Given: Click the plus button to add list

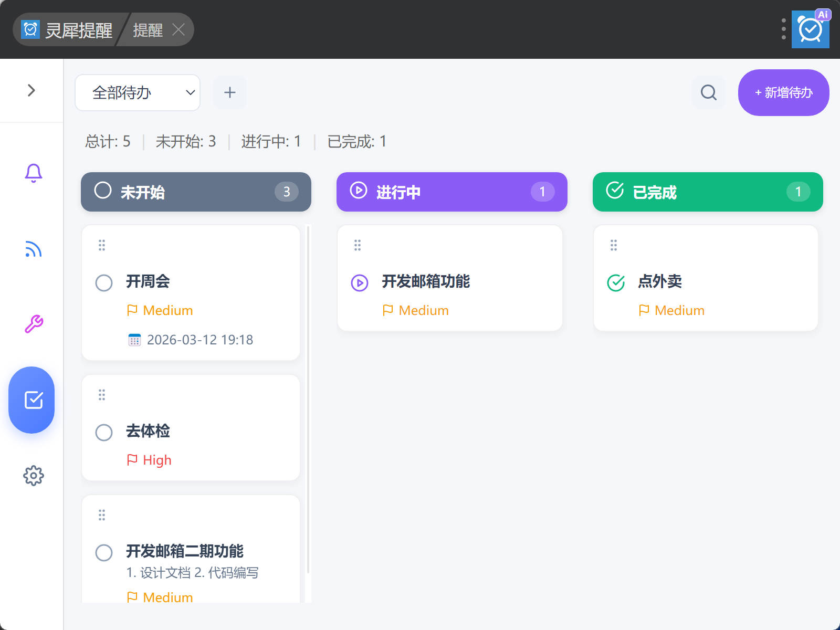Looking at the screenshot, I should pos(229,93).
